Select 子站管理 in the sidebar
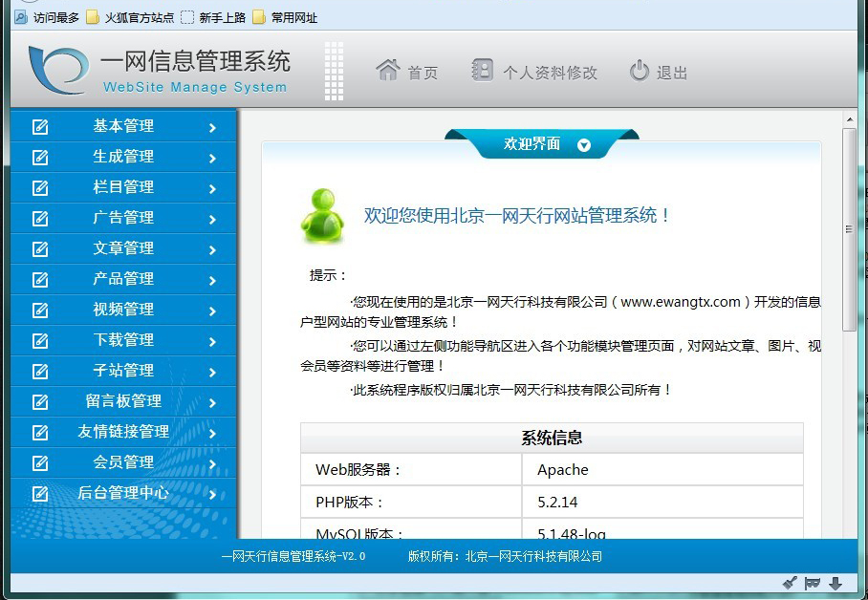This screenshot has height=600, width=868. (x=124, y=370)
